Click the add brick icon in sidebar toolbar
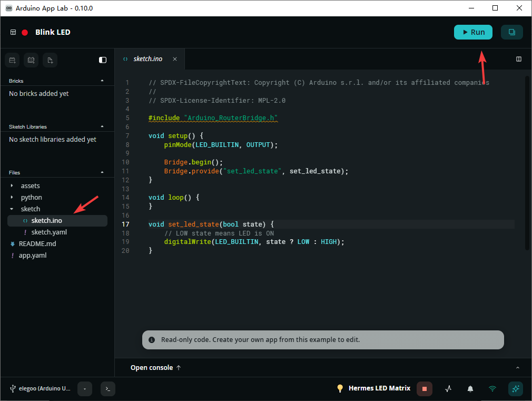This screenshot has width=532, height=401. [x=12, y=60]
